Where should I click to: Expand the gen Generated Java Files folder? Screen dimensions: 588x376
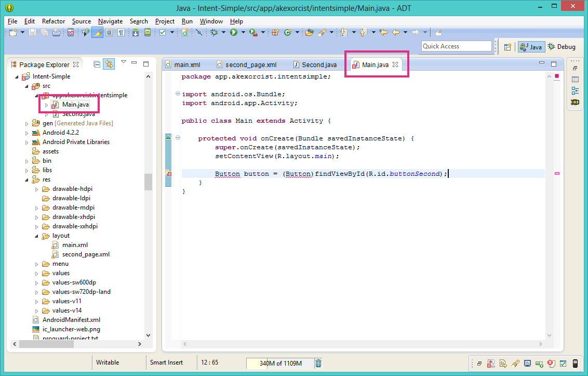26,124
